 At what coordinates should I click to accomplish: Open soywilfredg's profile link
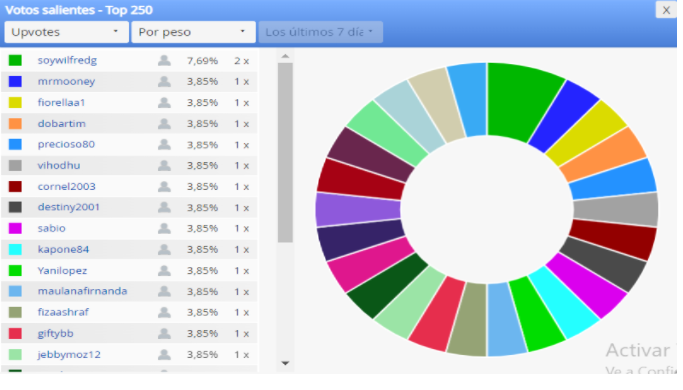click(x=67, y=60)
